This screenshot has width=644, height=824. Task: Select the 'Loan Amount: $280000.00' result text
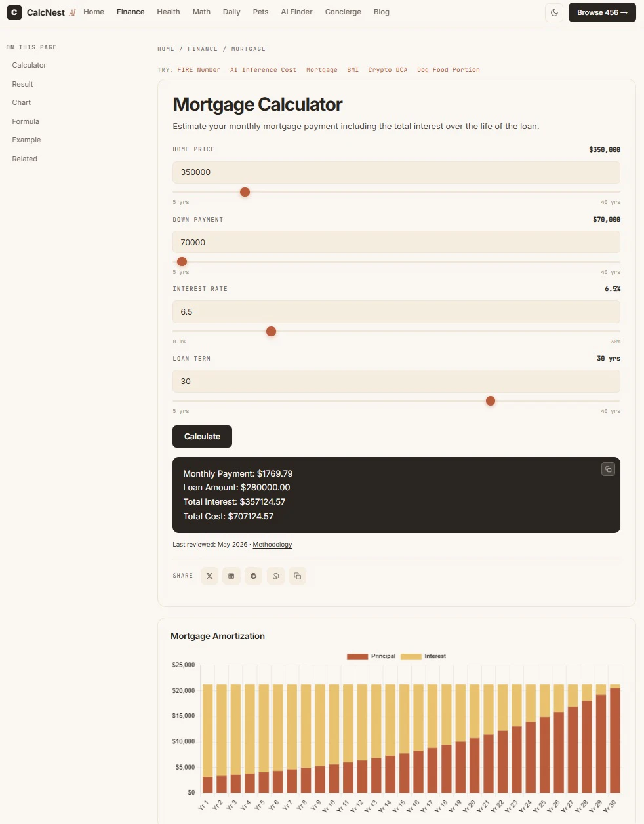point(237,488)
